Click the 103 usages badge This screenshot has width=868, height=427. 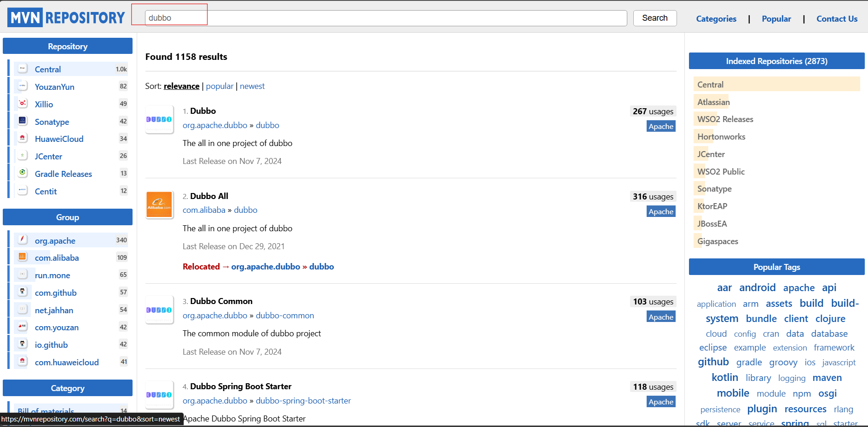pyautogui.click(x=653, y=302)
